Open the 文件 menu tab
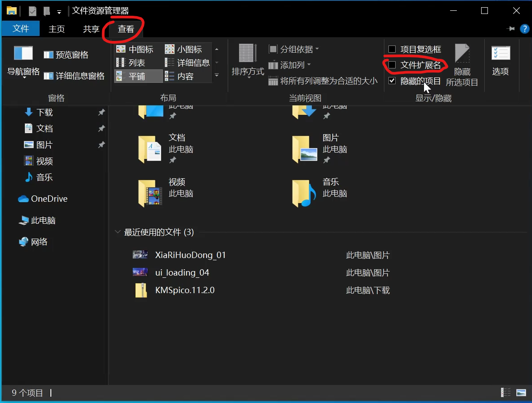The width and height of the screenshot is (532, 403). tap(21, 29)
